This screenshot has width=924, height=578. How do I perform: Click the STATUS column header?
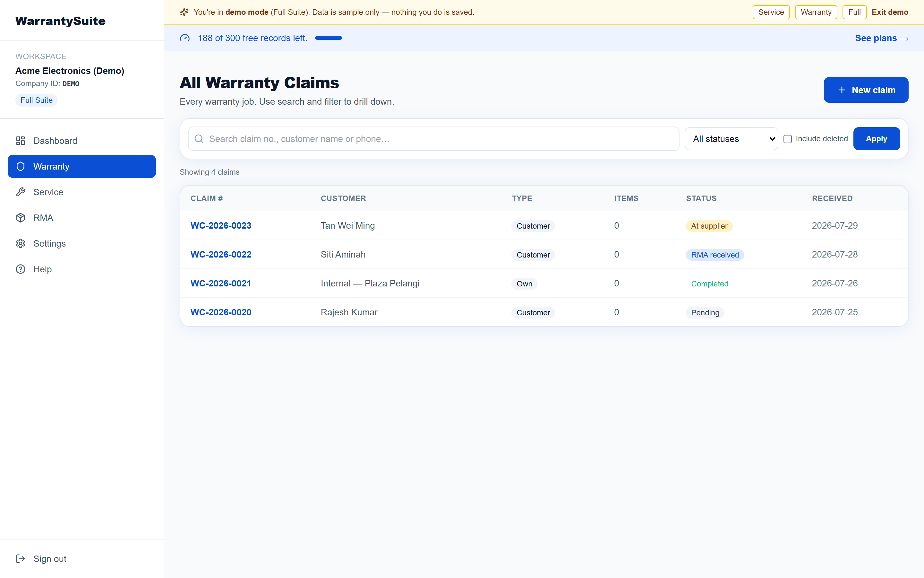(701, 198)
